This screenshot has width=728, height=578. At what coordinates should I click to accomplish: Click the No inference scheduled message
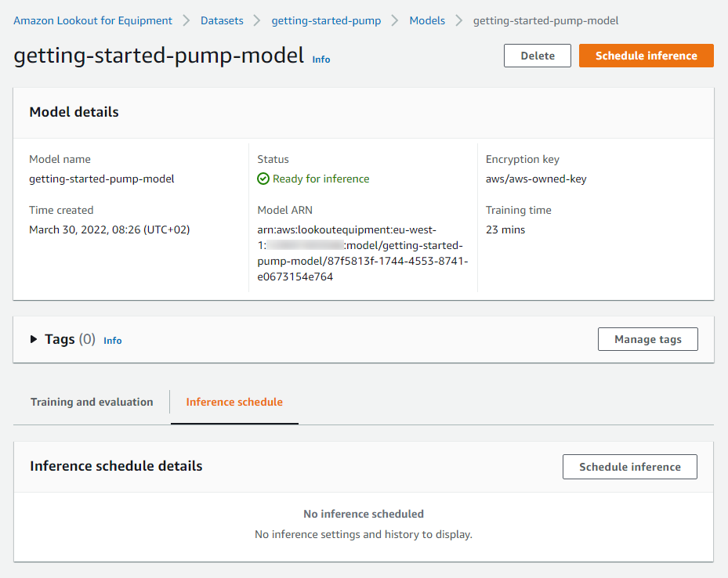coord(364,514)
